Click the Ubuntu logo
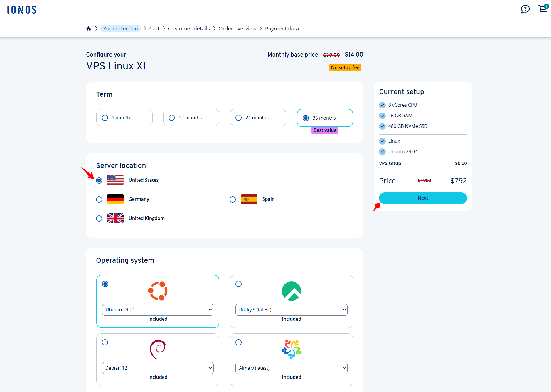The image size is (551, 392). pos(158,291)
